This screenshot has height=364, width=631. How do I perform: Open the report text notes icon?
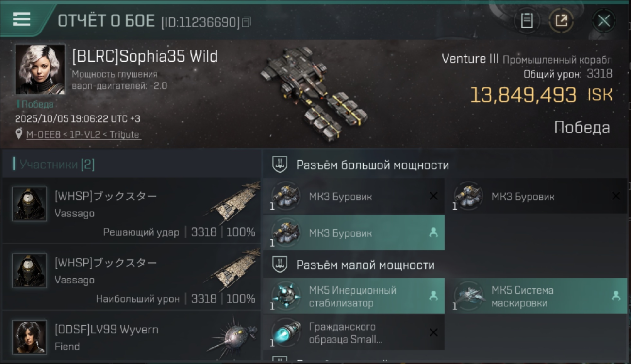(x=527, y=20)
